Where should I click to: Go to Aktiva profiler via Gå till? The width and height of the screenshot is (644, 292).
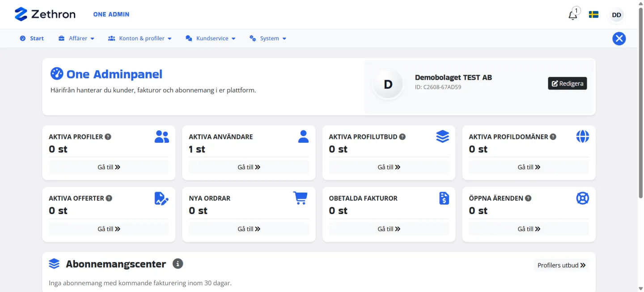pyautogui.click(x=109, y=167)
